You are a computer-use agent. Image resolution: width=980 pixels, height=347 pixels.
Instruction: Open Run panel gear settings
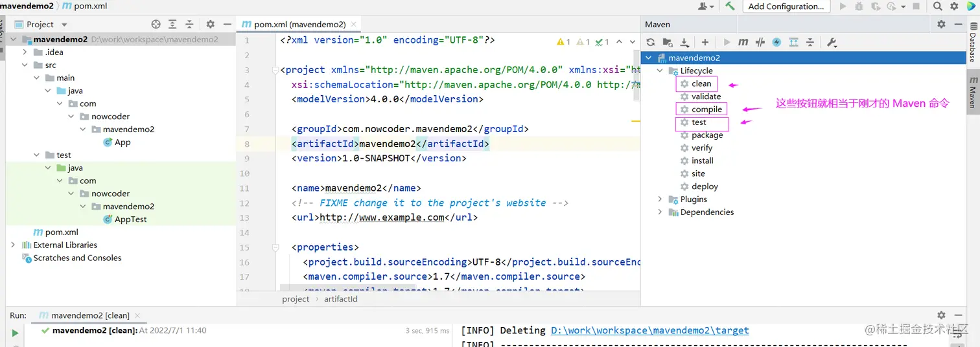point(941,315)
